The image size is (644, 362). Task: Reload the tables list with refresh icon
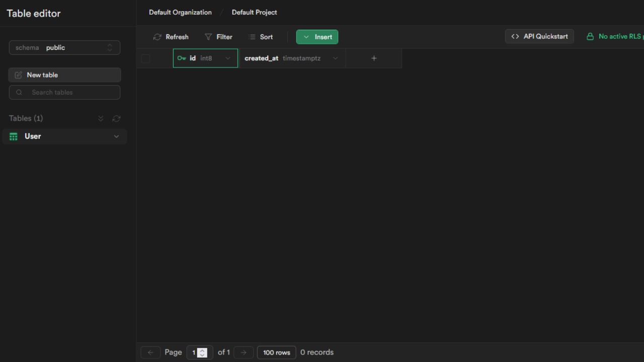point(116,119)
